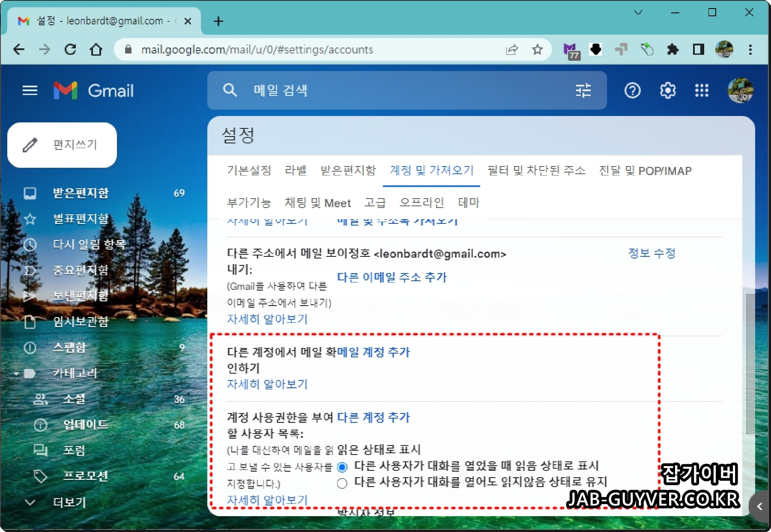The image size is (771, 532).
Task: Select the 받은편지함 inbox icon
Action: [x=30, y=193]
